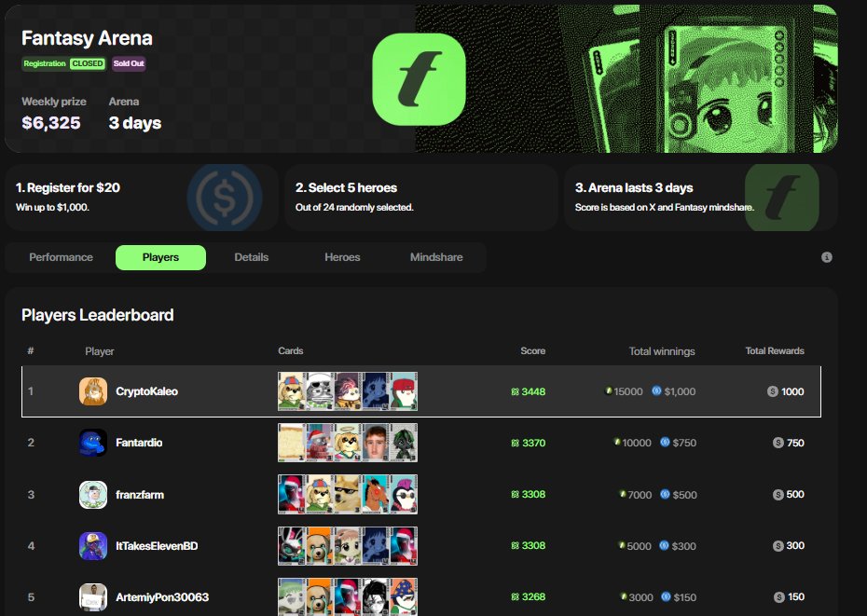Open the Heroes tab
Screen dimensions: 867x616
click(342, 257)
